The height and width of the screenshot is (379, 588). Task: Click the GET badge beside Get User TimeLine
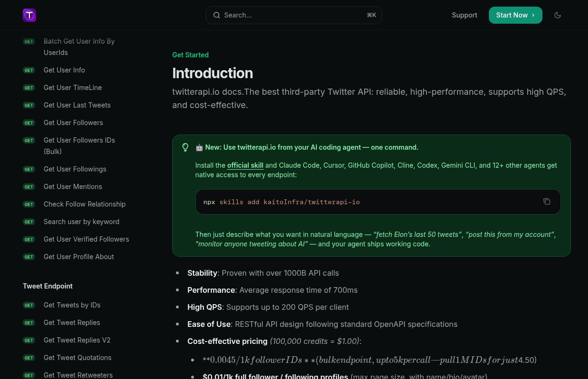(x=29, y=88)
